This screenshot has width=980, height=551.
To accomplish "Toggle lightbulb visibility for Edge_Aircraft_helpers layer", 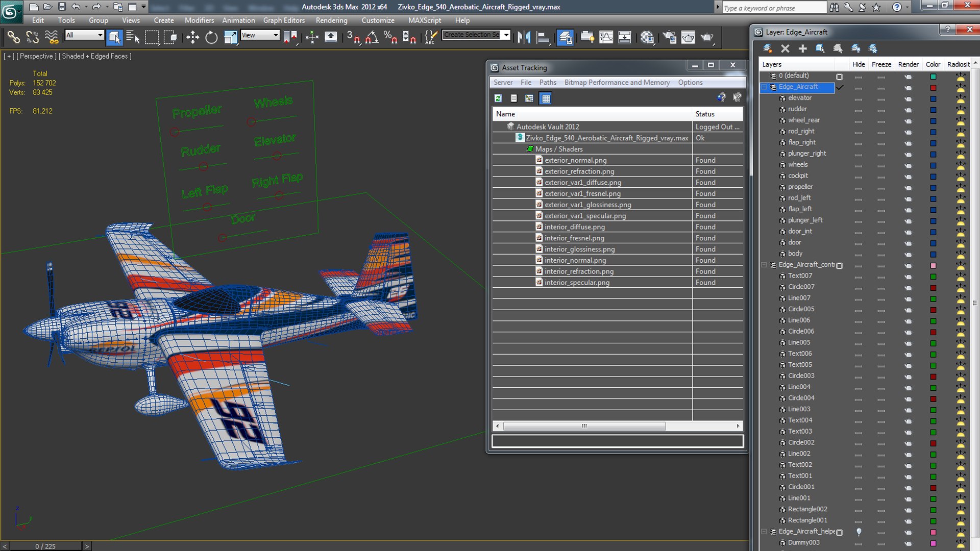I will tap(859, 532).
